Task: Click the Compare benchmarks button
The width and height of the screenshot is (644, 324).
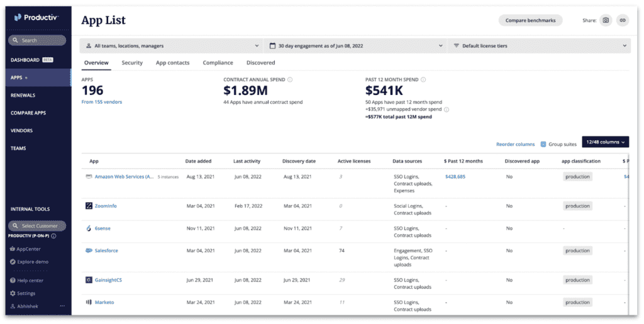Action: (x=530, y=20)
